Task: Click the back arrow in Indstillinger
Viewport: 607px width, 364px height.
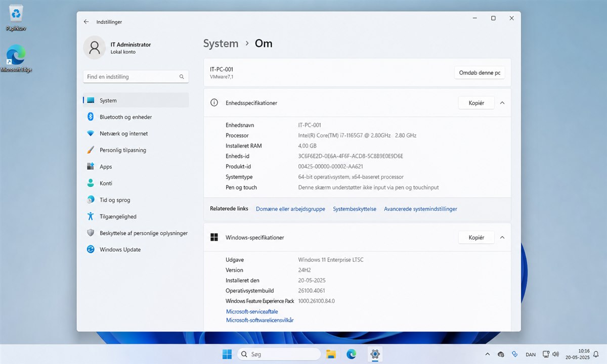Action: point(86,22)
